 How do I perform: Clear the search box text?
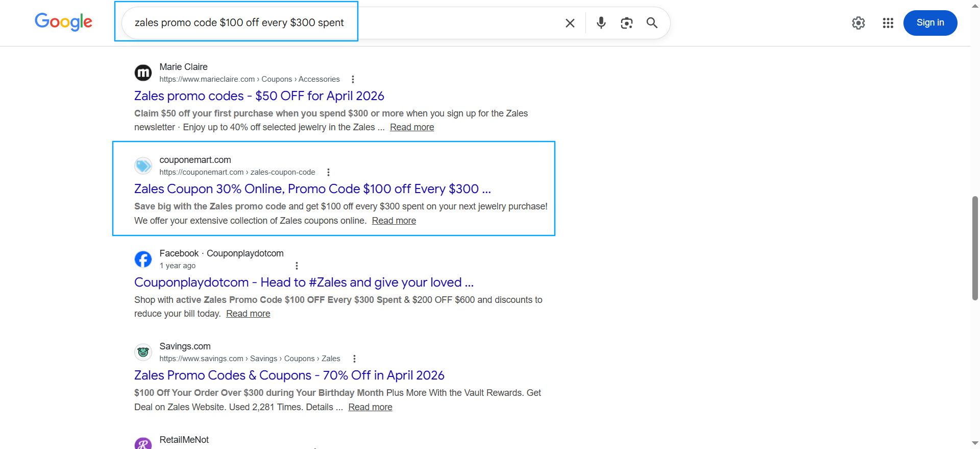(570, 23)
